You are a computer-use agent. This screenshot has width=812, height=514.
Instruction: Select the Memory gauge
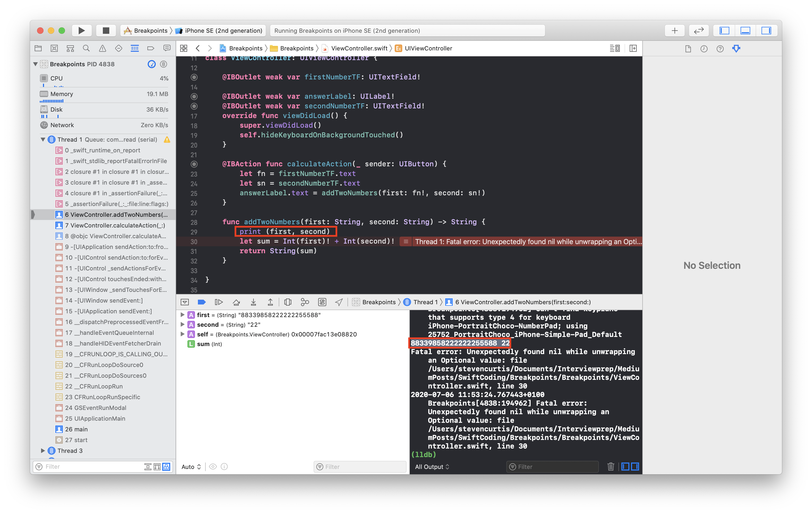(104, 94)
